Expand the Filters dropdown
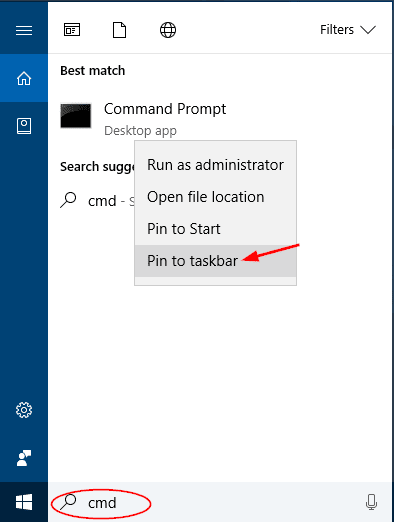 (348, 30)
